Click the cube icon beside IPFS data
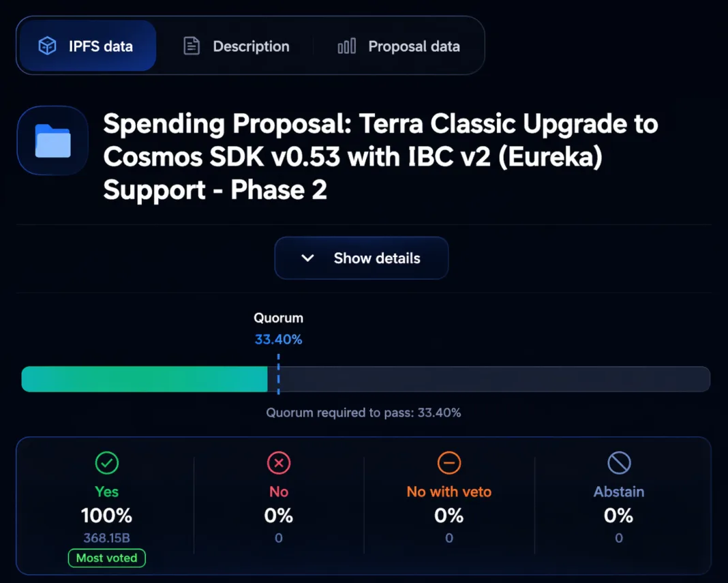 47,46
